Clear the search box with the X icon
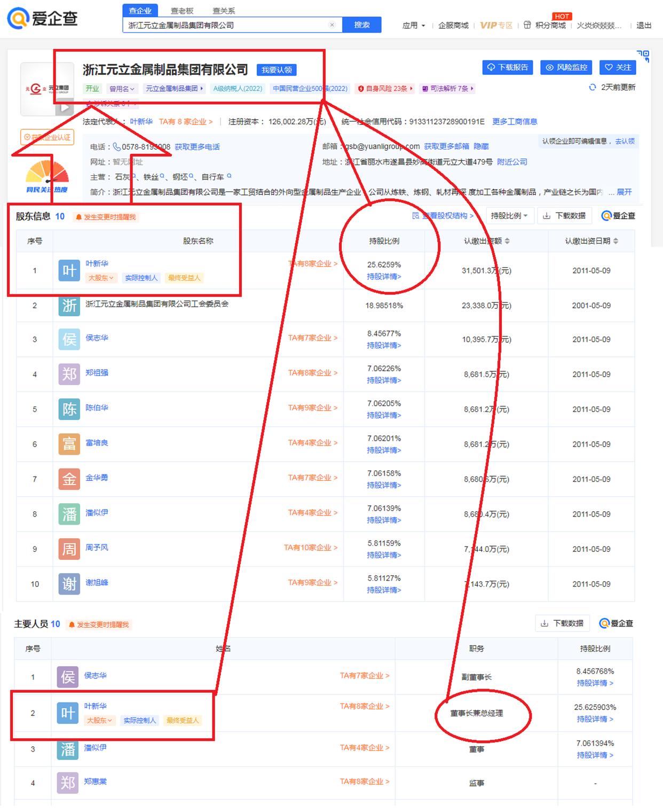The image size is (663, 812). click(332, 25)
